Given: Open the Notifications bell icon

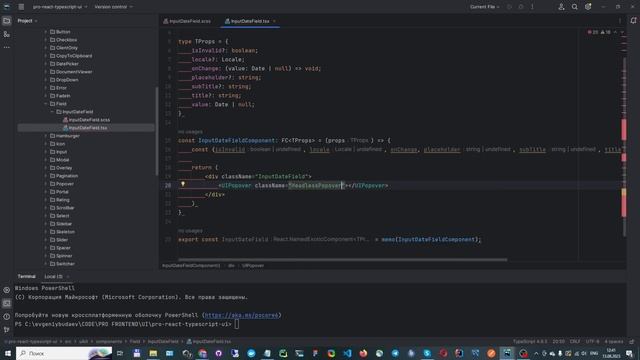Looking at the screenshot, I should coord(633,20).
